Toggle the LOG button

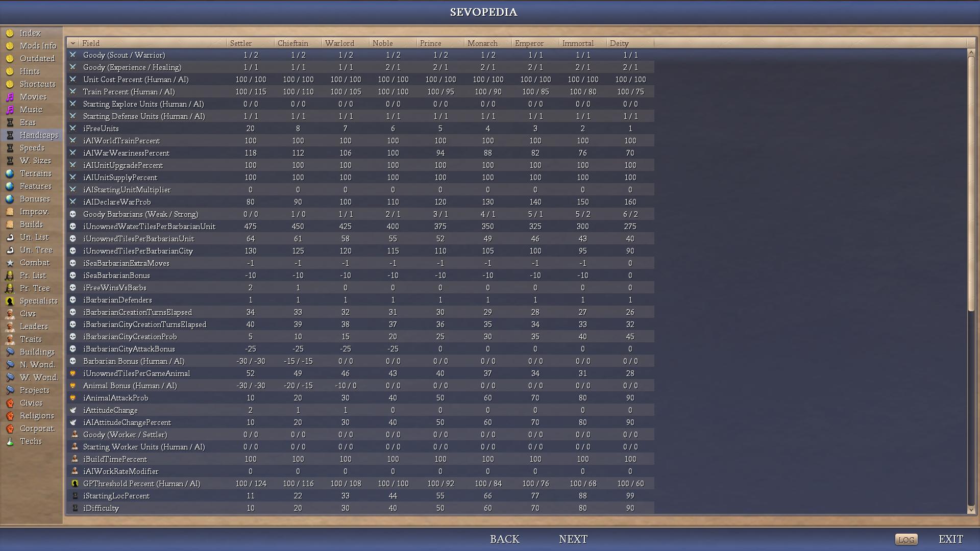(906, 540)
